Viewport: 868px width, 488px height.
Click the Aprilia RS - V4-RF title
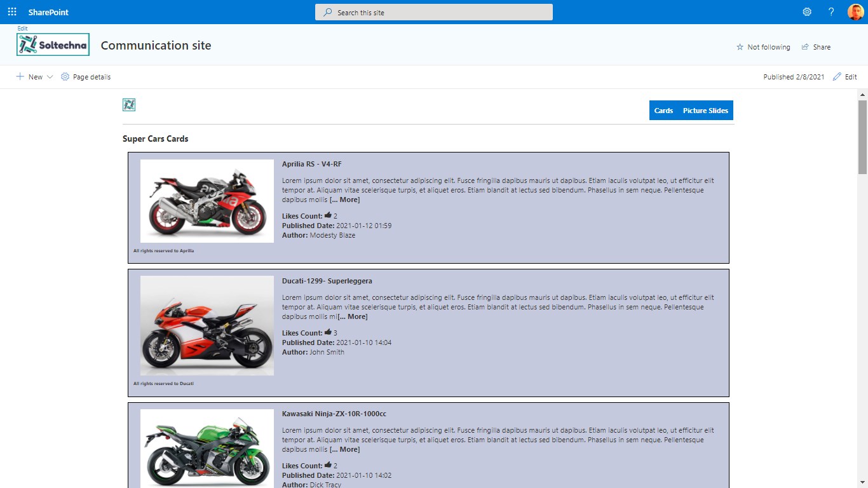click(312, 164)
